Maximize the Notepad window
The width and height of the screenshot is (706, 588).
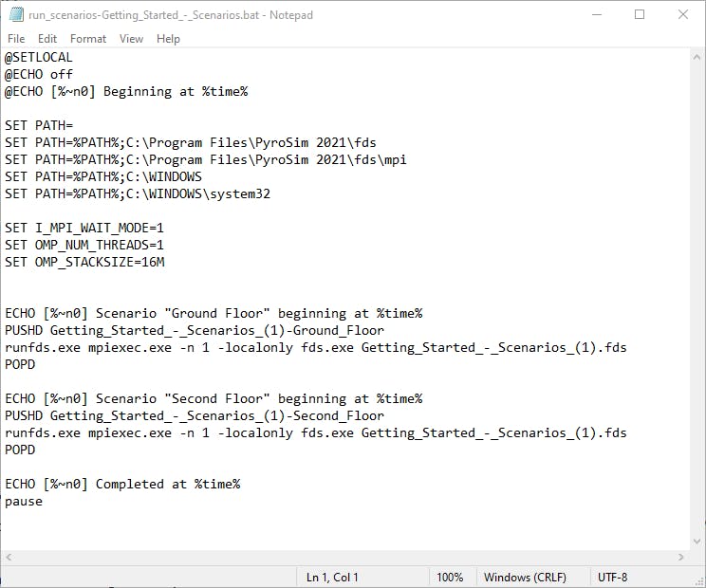tap(640, 14)
